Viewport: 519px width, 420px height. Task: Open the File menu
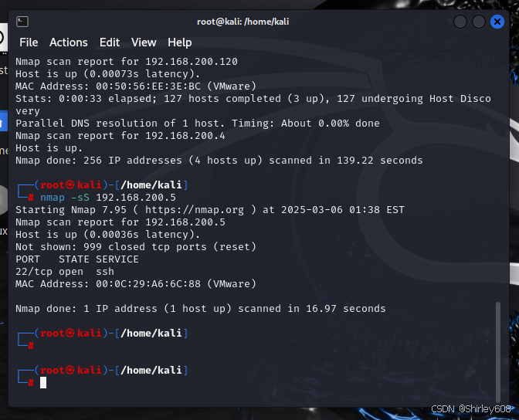pyautogui.click(x=29, y=42)
